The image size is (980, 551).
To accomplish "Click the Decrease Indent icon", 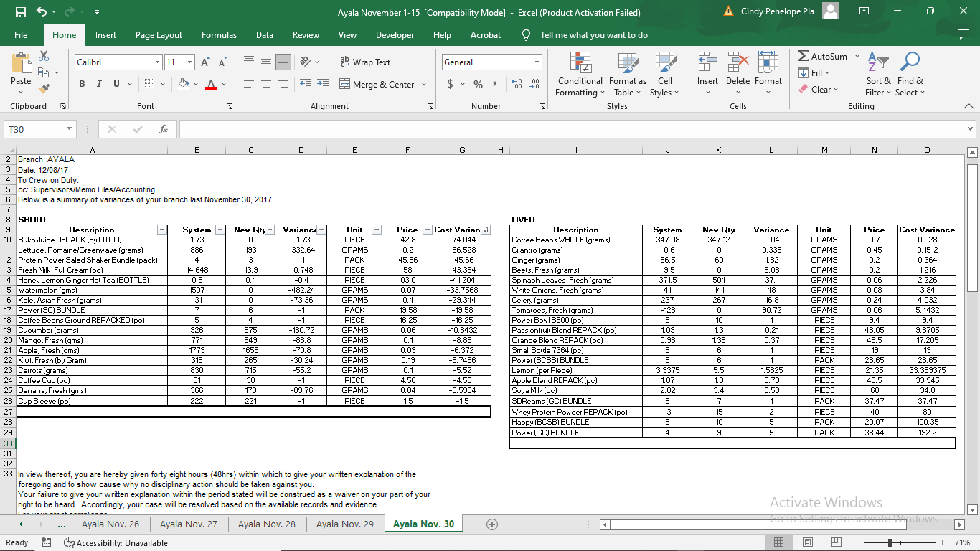I will coord(305,84).
